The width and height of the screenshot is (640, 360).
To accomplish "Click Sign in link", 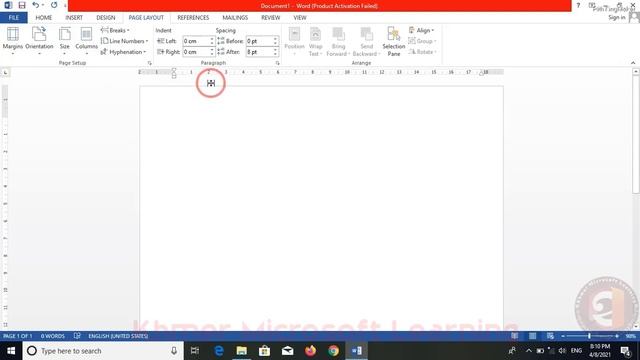I will tap(616, 18).
